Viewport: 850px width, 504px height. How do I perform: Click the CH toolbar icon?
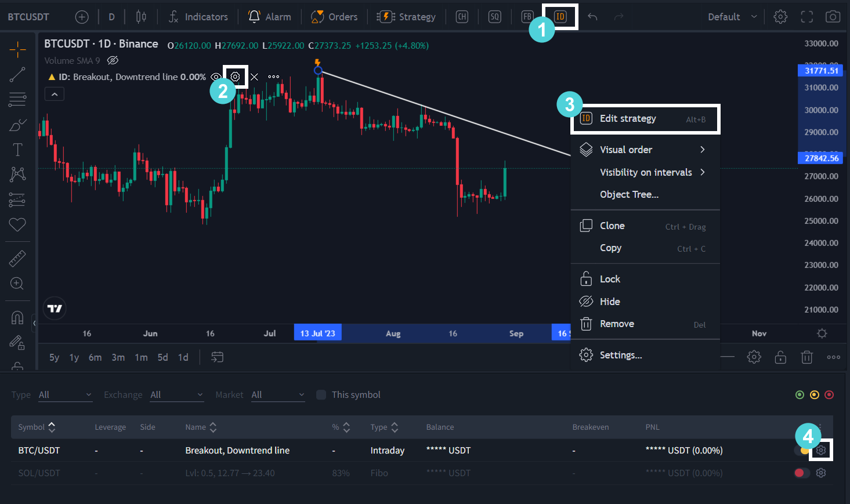click(462, 17)
